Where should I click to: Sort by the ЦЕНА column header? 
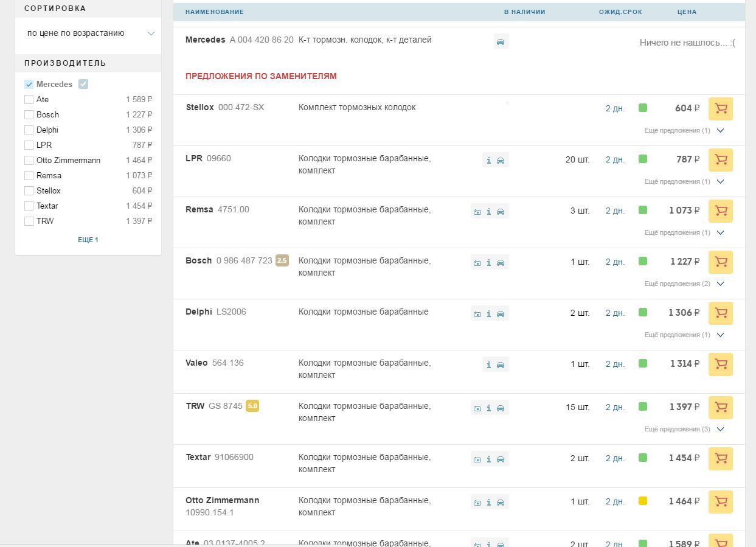click(x=687, y=12)
